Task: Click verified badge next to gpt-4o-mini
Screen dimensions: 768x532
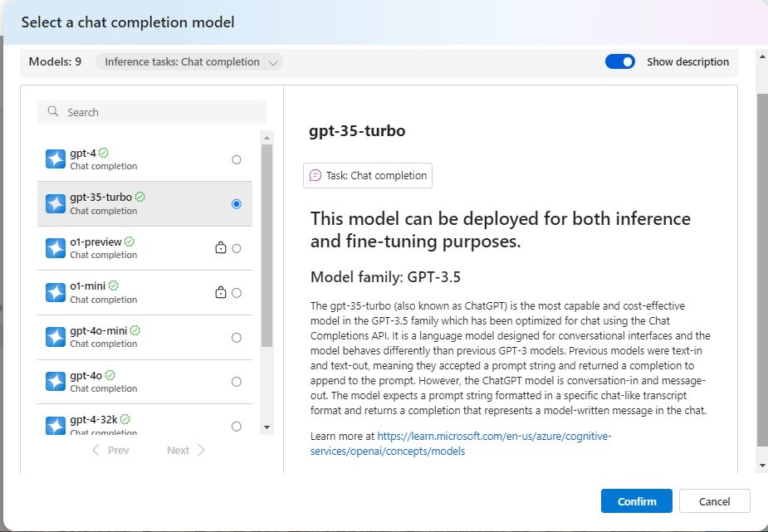Action: [135, 330]
